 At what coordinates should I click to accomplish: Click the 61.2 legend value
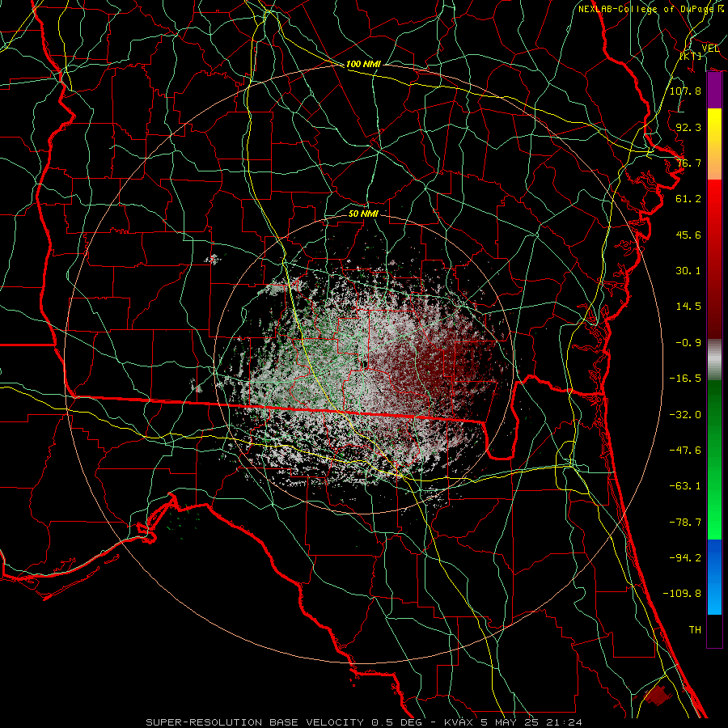point(688,199)
